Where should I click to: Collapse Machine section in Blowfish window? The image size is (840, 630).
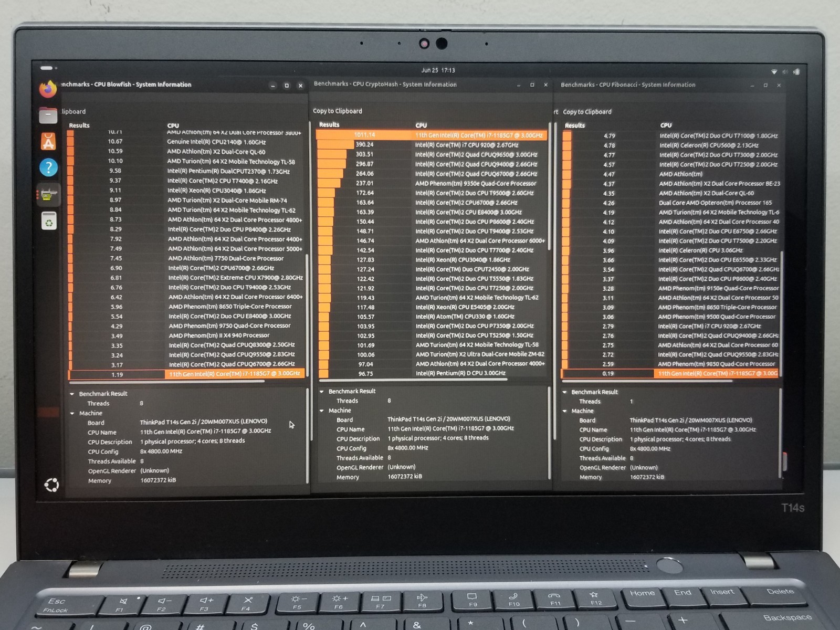[x=72, y=413]
